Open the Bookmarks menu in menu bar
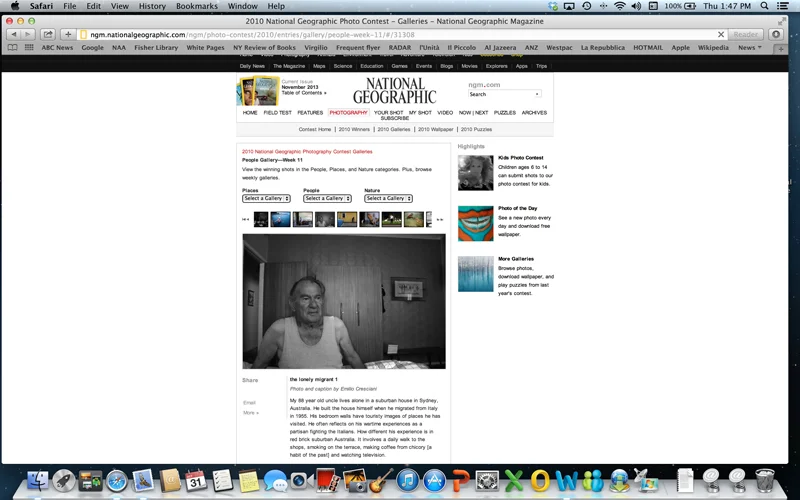The height and width of the screenshot is (500, 800). tap(197, 6)
